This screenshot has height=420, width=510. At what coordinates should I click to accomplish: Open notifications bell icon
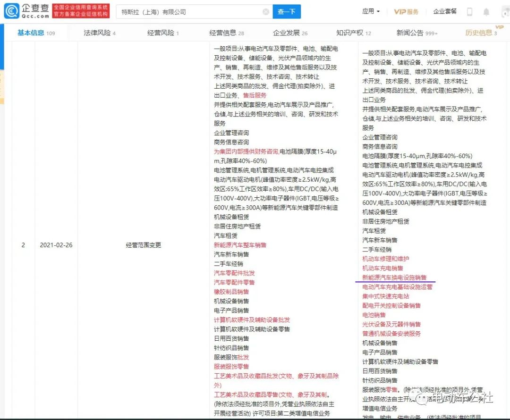coord(486,12)
